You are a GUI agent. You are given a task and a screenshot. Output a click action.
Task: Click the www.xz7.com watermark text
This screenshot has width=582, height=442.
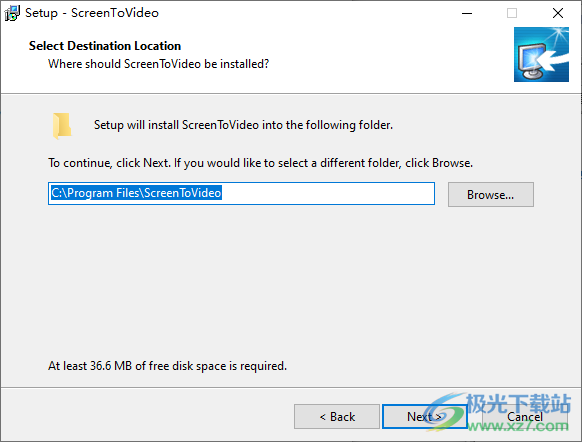point(518,425)
